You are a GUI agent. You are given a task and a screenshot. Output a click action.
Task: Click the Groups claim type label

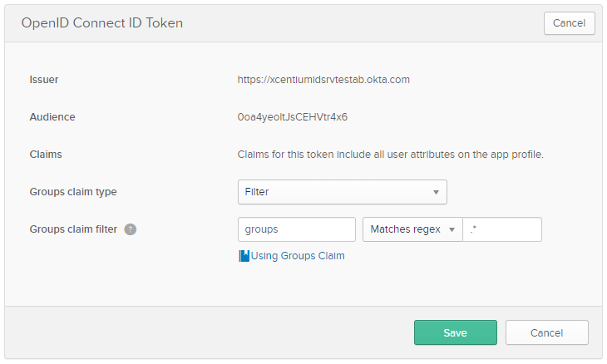[73, 192]
